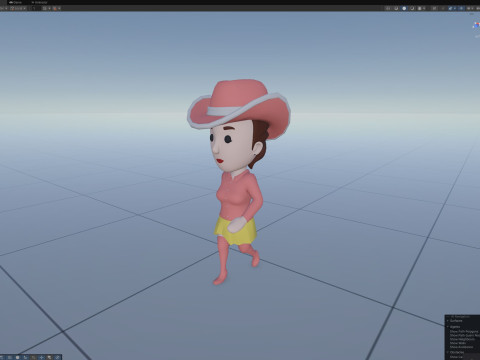Click the Show Avoidance option
480x360 pixels.
click(x=461, y=347)
